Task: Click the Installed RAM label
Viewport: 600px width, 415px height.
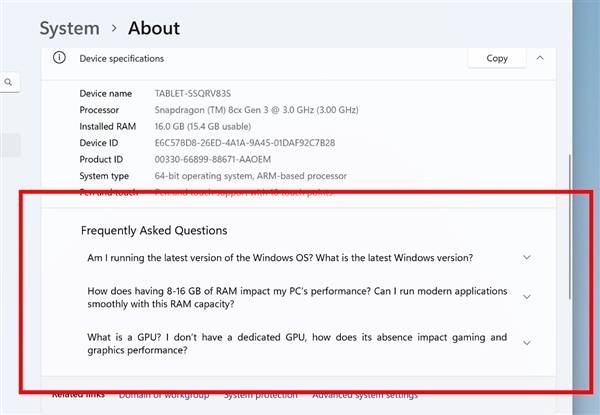Action: pyautogui.click(x=108, y=126)
